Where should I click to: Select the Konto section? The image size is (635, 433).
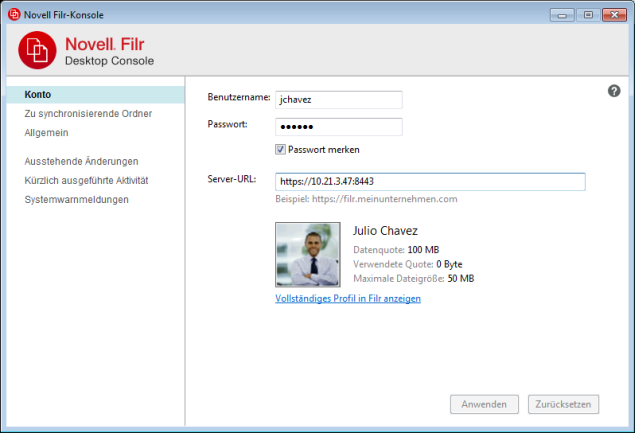click(96, 94)
